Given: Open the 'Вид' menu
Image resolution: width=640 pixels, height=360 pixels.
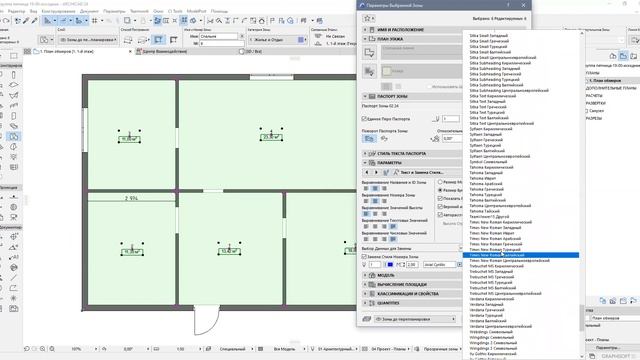Looking at the screenshot, I should 33,11.
